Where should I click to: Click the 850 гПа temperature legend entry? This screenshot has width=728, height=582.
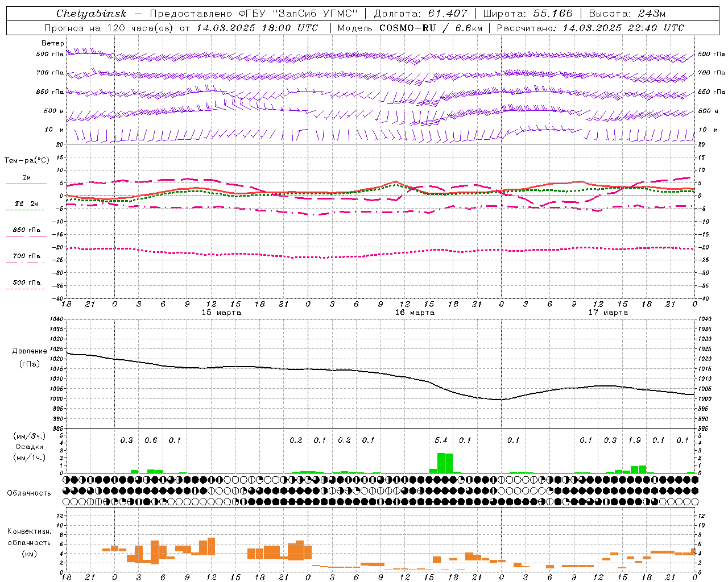pos(27,230)
